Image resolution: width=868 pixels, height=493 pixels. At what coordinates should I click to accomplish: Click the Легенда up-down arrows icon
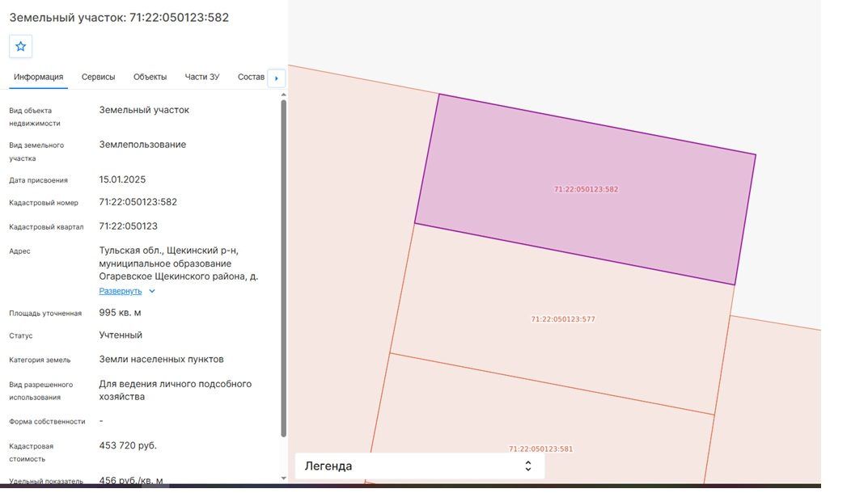(x=528, y=466)
